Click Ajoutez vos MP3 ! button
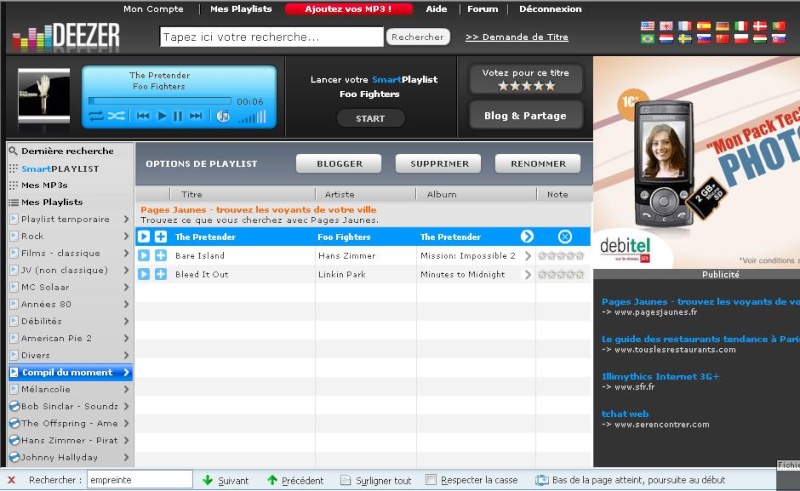The width and height of the screenshot is (800, 491). click(x=348, y=9)
